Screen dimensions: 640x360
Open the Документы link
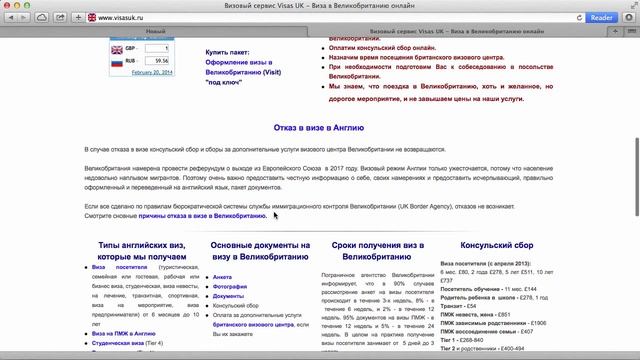[x=228, y=296]
